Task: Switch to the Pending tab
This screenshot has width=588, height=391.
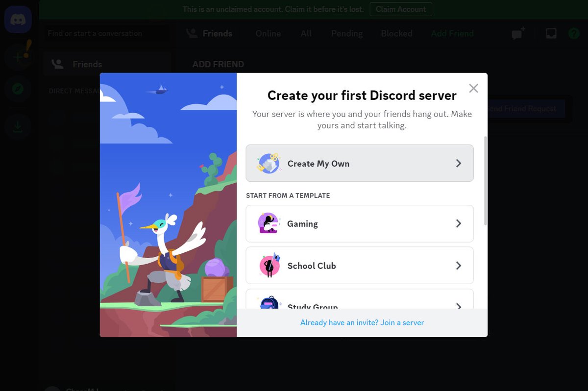Action: coord(346,33)
